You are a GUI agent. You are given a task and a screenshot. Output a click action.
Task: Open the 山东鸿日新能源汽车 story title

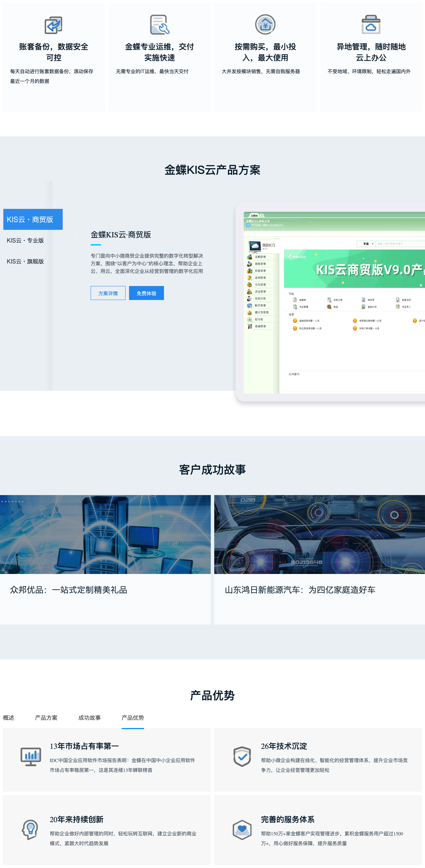coord(300,590)
